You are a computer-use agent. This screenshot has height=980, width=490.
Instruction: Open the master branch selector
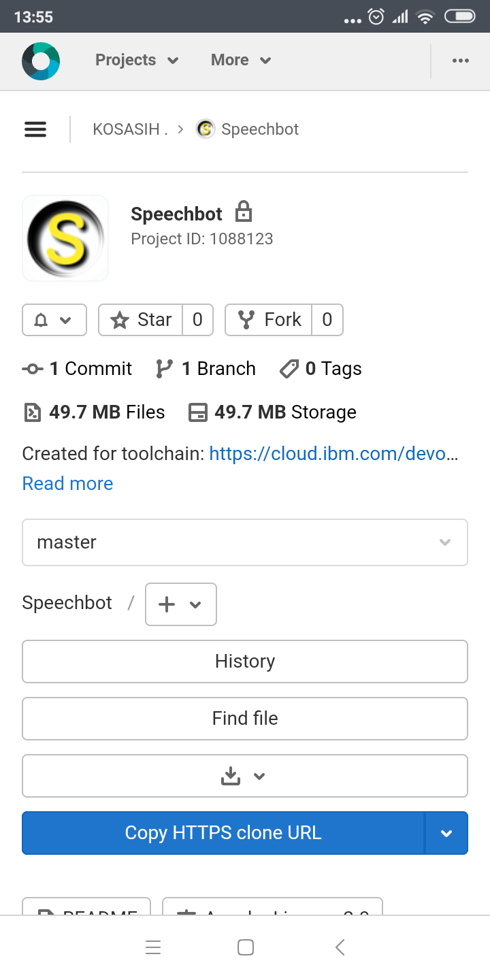(245, 542)
